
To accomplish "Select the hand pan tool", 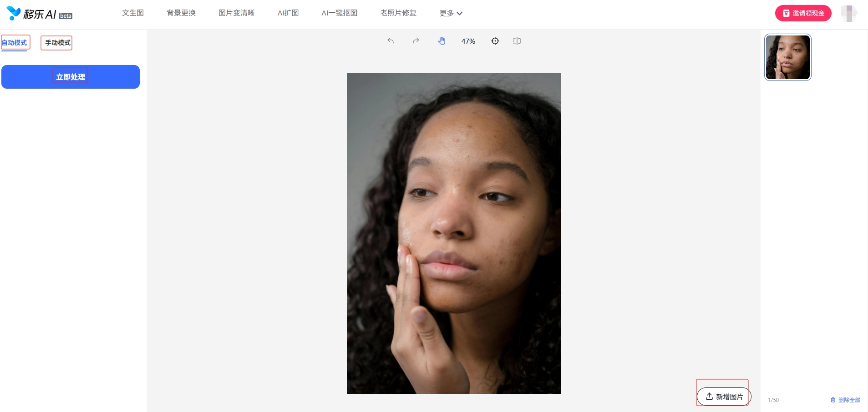I will pos(442,41).
